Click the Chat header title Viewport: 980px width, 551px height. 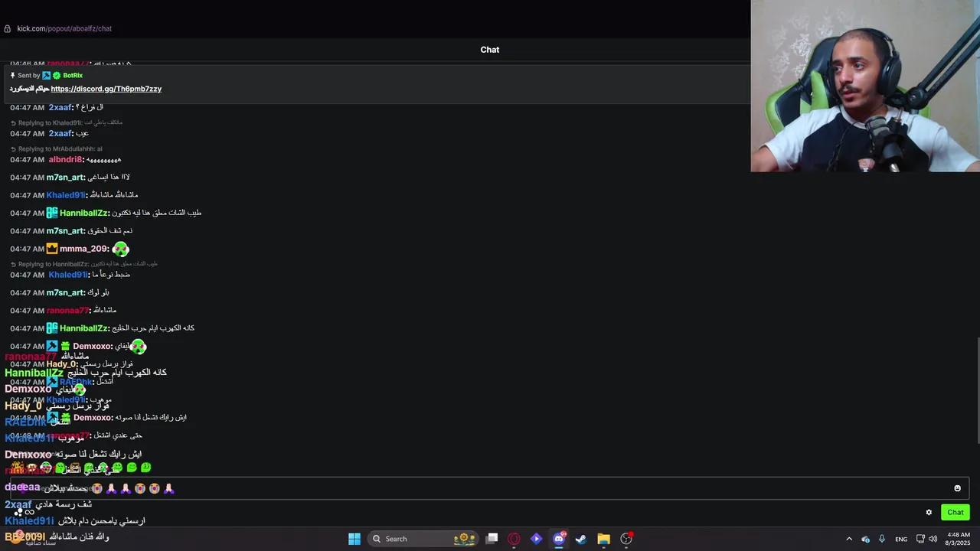[490, 50]
